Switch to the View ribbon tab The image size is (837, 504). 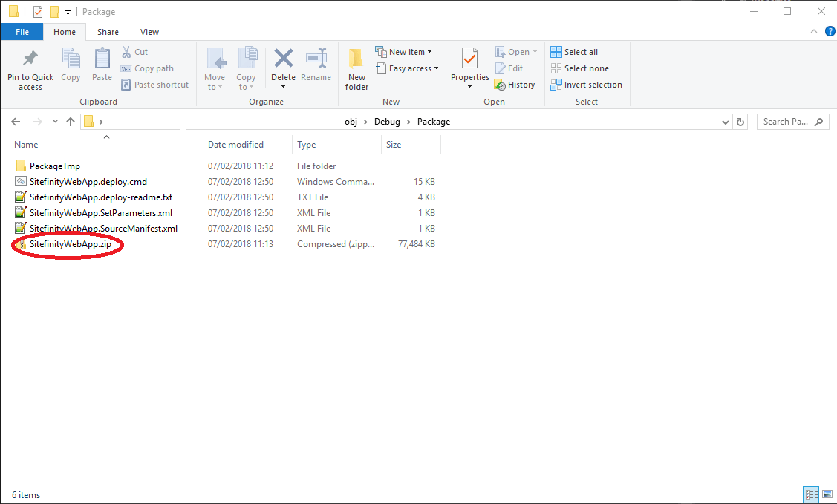click(x=149, y=32)
